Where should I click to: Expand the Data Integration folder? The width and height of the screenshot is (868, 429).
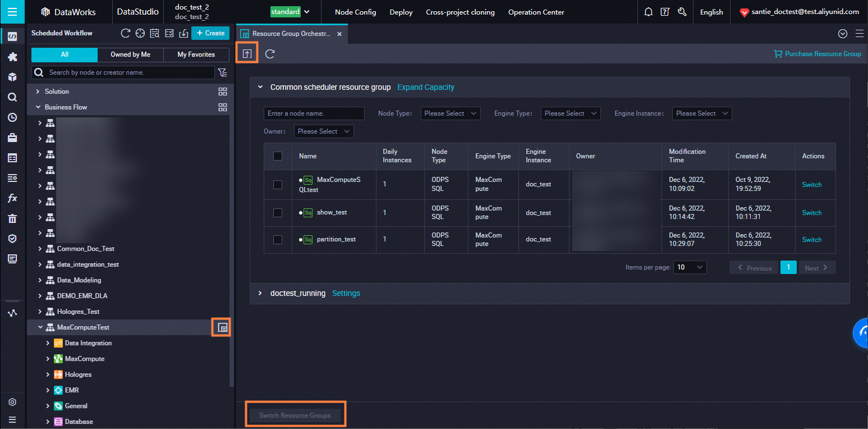click(48, 343)
